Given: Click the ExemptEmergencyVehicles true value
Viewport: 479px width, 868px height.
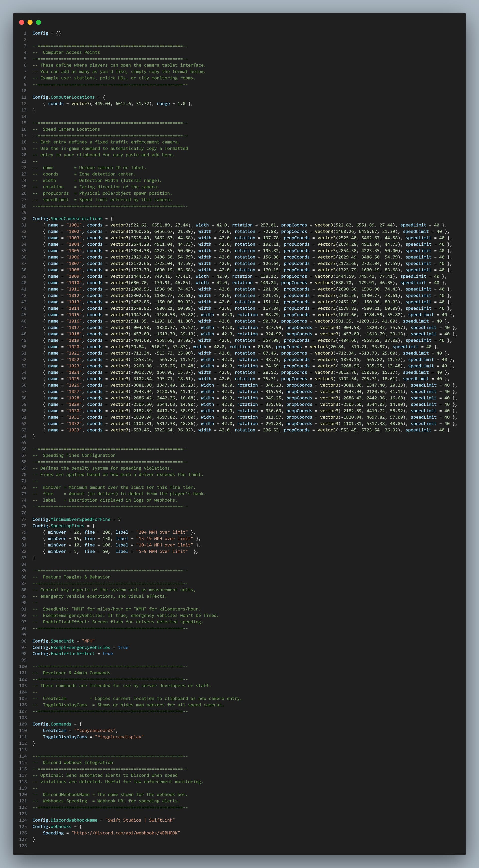Looking at the screenshot, I should pyautogui.click(x=123, y=647).
